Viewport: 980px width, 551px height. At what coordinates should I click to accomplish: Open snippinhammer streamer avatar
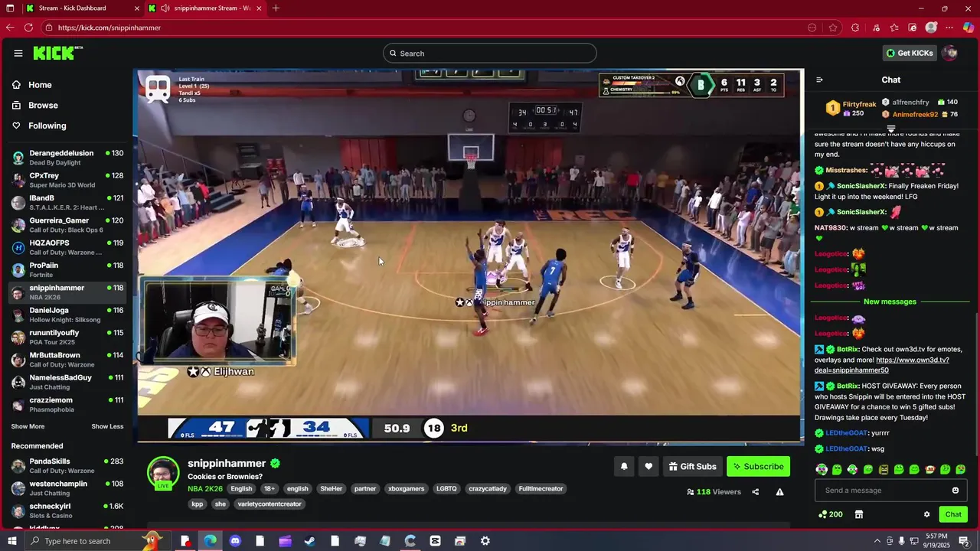point(163,472)
